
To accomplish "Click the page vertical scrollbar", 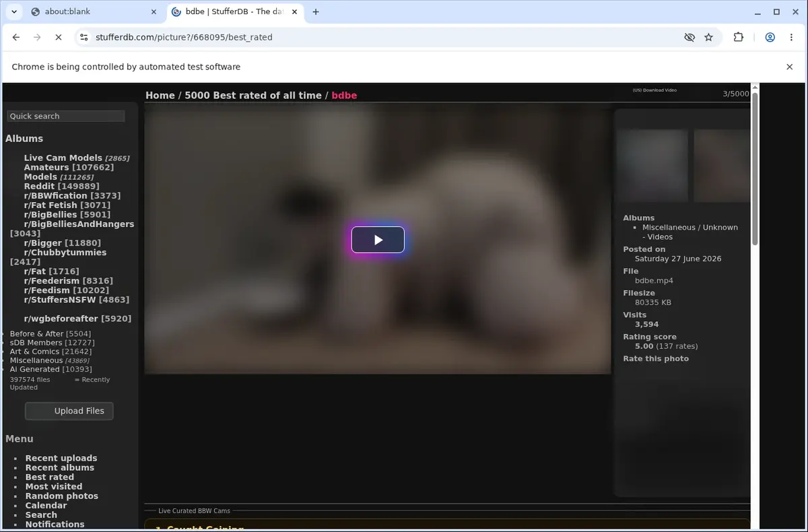I will (755, 168).
